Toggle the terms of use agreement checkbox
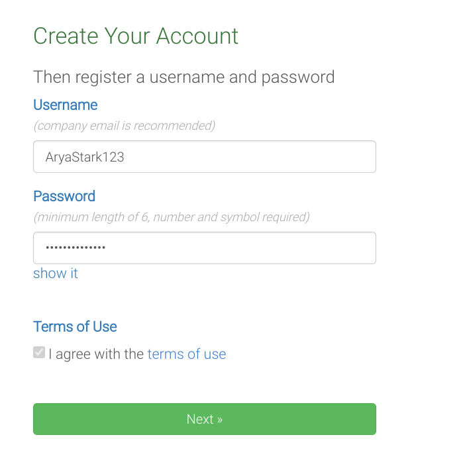This screenshot has height=476, width=467. point(39,353)
